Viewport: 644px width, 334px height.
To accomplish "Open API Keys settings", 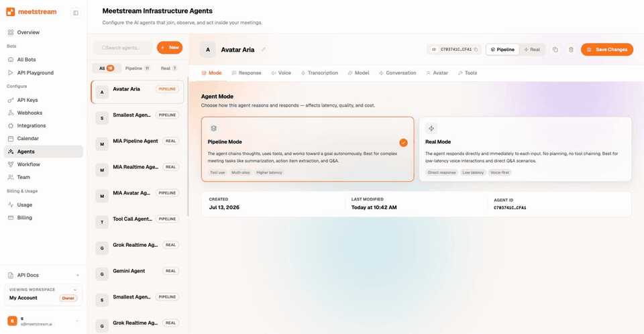I will coord(27,100).
